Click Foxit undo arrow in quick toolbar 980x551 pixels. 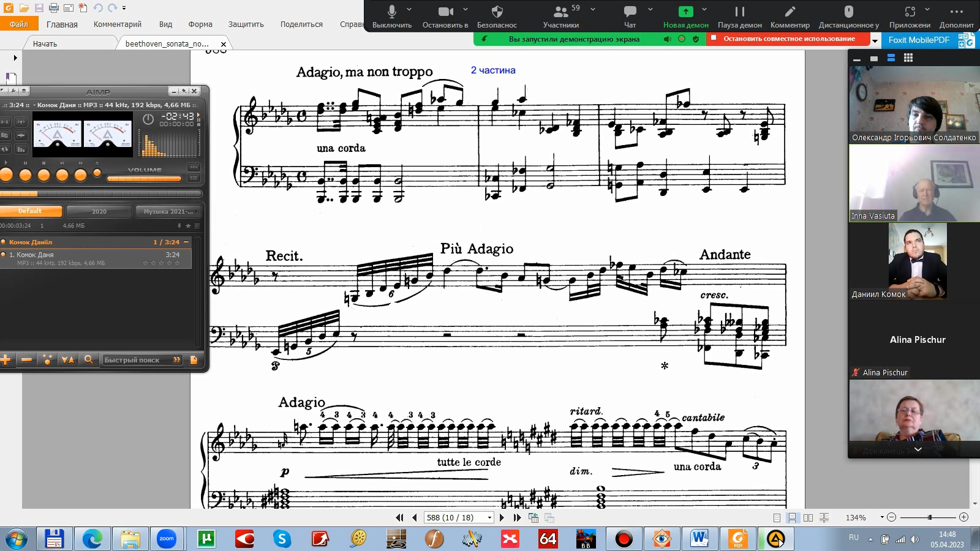[98, 8]
